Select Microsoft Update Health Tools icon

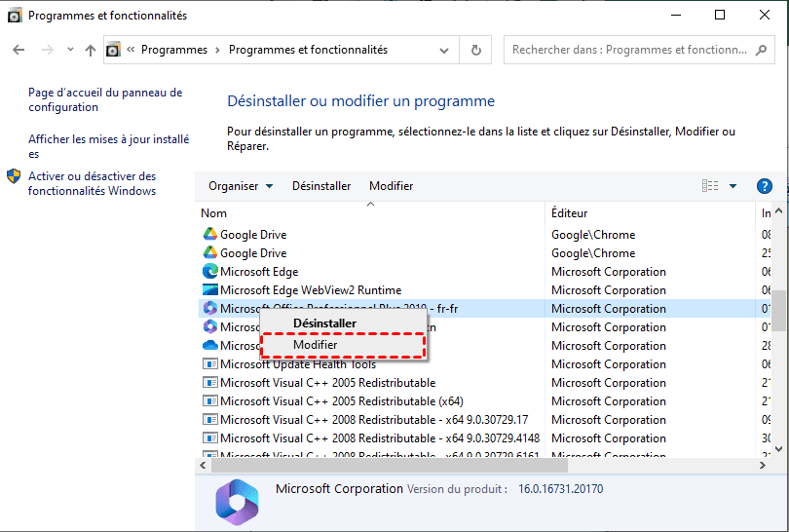tap(209, 363)
